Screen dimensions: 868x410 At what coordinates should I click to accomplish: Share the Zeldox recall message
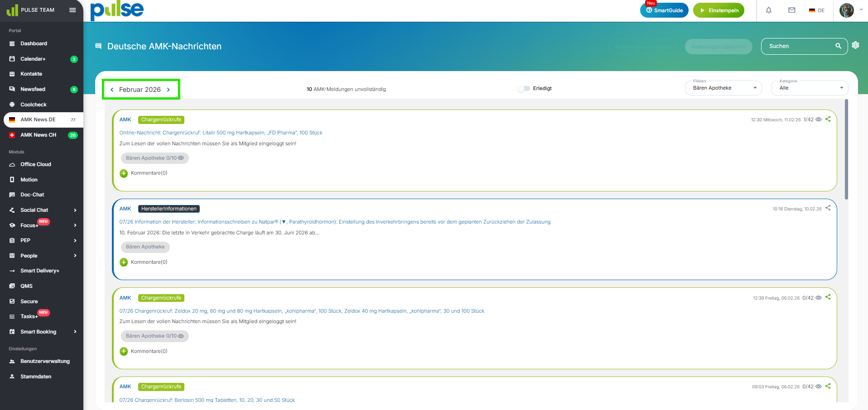tap(828, 297)
